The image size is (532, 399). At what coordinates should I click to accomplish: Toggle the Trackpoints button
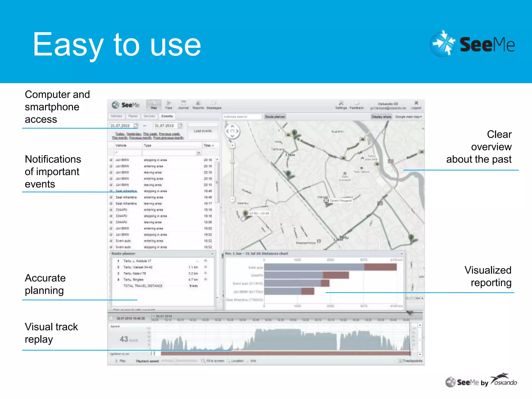[410, 361]
